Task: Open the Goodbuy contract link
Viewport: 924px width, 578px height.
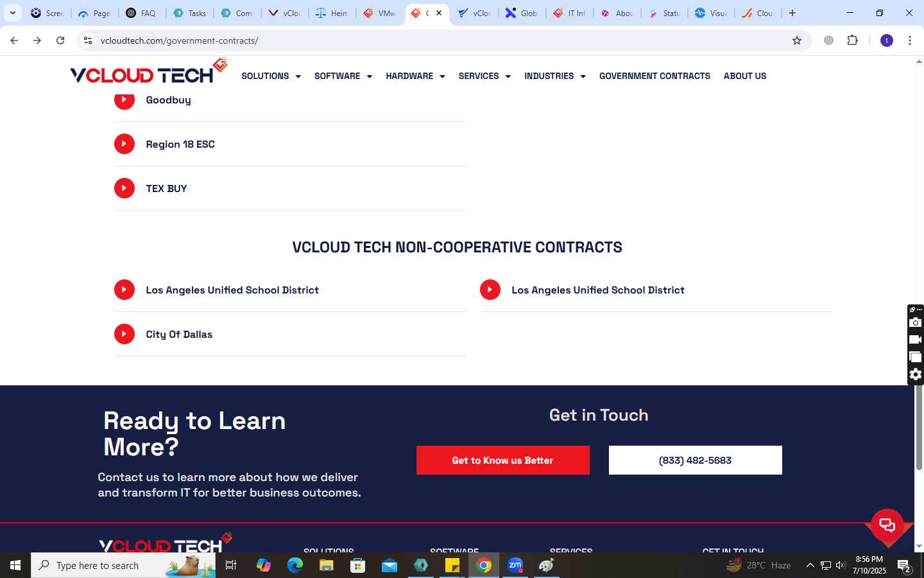Action: click(168, 100)
